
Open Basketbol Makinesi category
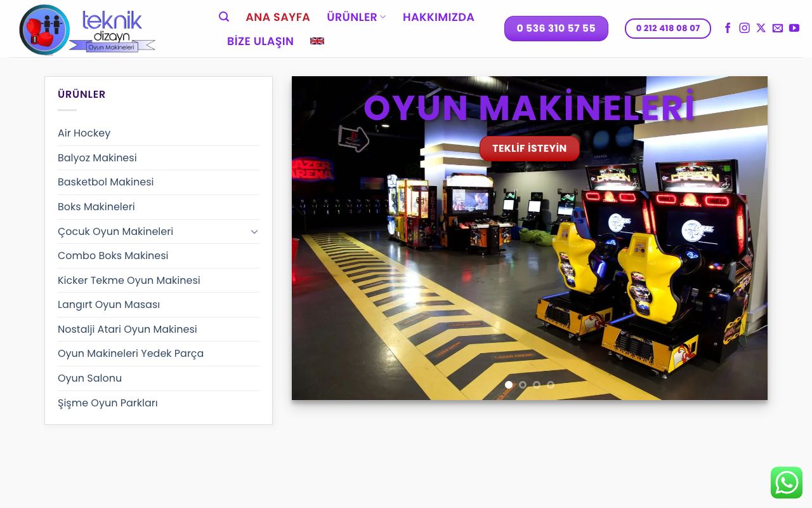pyautogui.click(x=105, y=182)
